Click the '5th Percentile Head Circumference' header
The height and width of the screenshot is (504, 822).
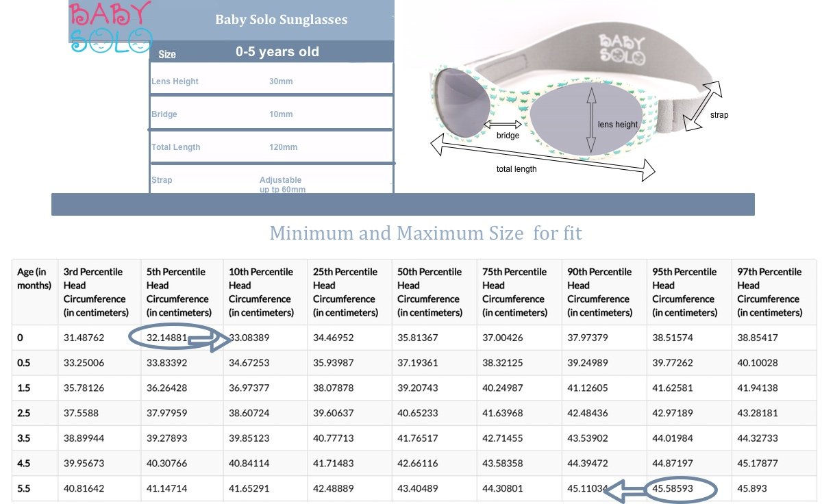point(178,292)
